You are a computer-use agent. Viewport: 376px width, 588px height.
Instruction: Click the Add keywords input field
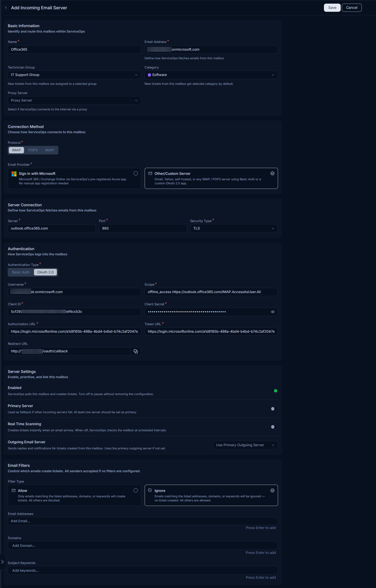pos(143,570)
